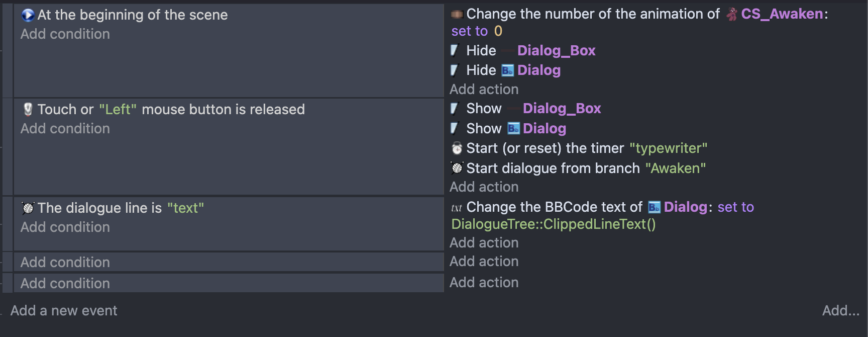Click the animation icon beside "Change the number"
Screen dimensions: 868x337
(x=457, y=14)
